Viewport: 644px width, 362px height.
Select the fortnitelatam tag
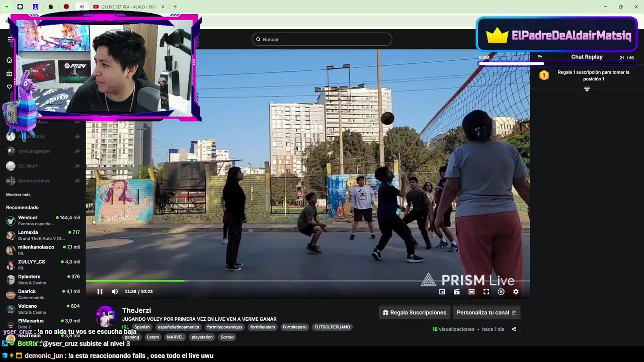coord(263,327)
